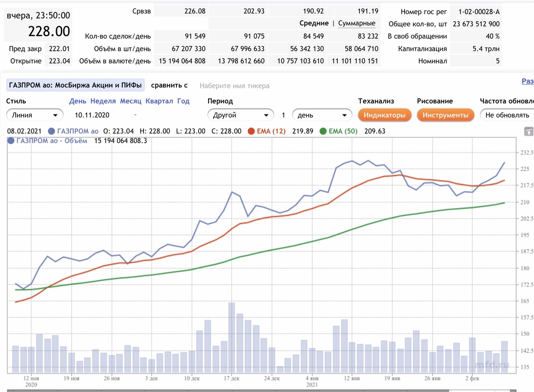Click the ГАЗПРОМ ао - Объём legend marker
This screenshot has width=534, height=392.
(x=11, y=141)
